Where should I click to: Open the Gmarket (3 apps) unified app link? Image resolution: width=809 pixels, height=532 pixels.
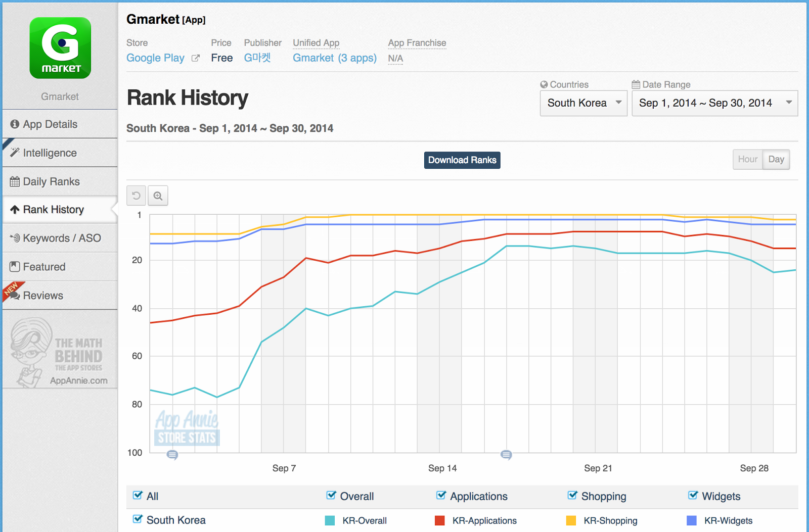(335, 58)
